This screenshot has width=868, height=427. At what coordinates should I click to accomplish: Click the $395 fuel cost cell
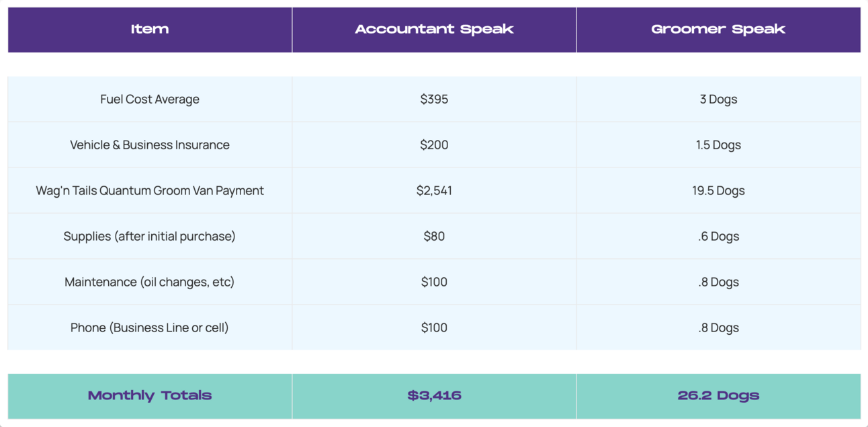pos(434,100)
